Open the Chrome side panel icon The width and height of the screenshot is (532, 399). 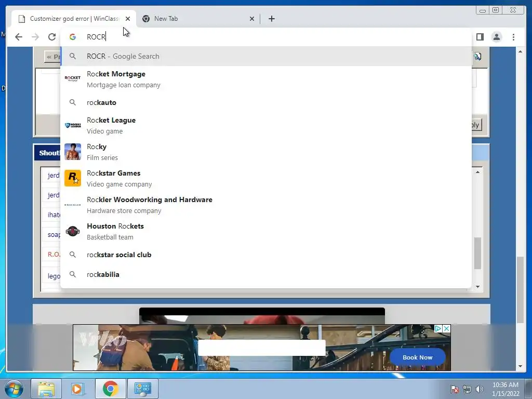pos(480,37)
